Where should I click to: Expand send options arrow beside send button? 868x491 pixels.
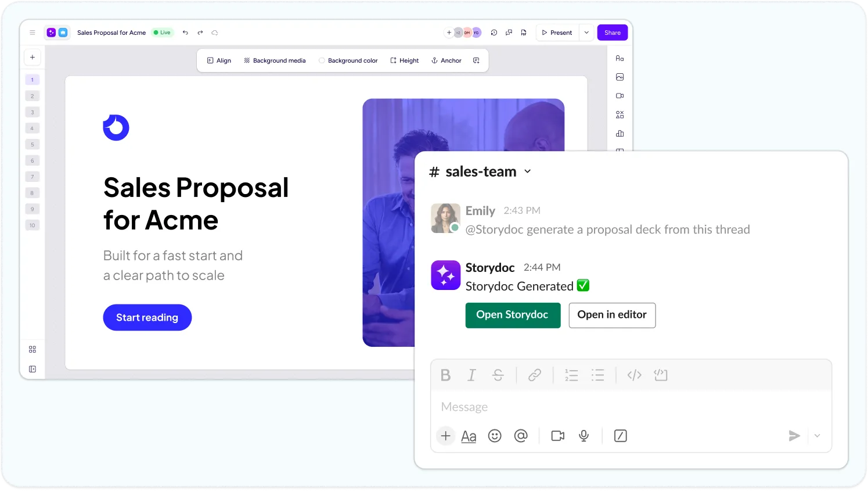click(817, 436)
